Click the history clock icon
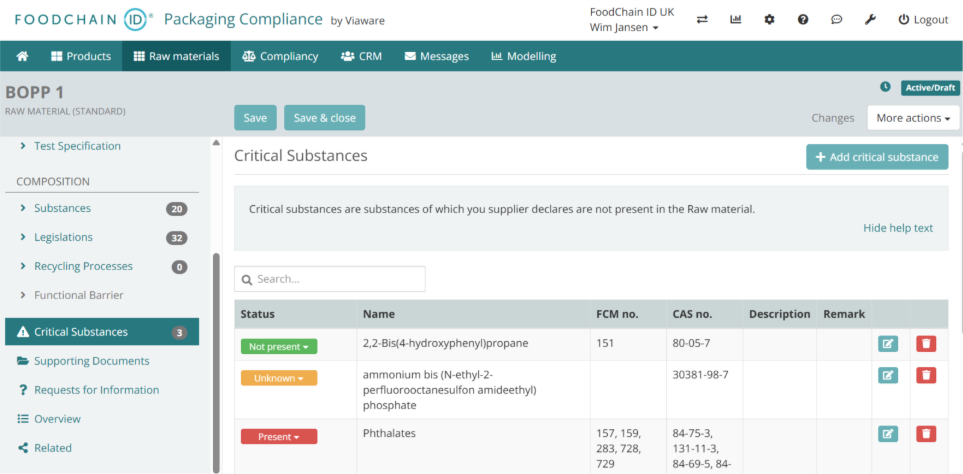Viewport: 963px width, 474px height. 884,88
